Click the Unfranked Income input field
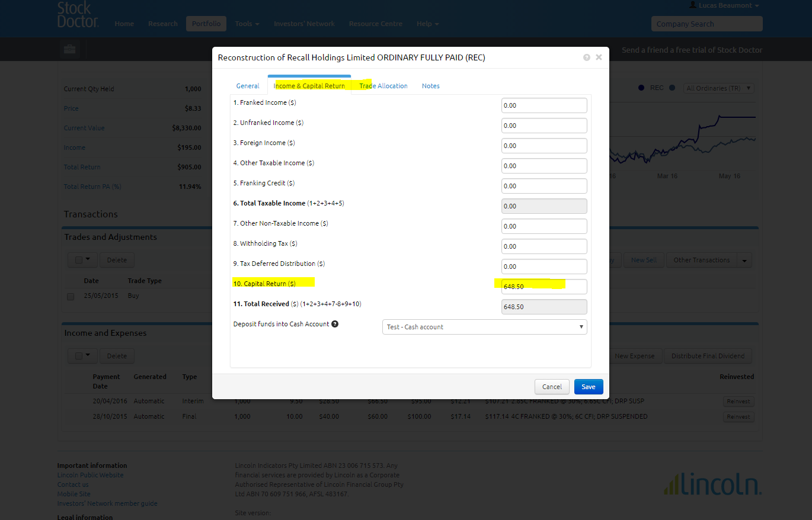 (544, 126)
